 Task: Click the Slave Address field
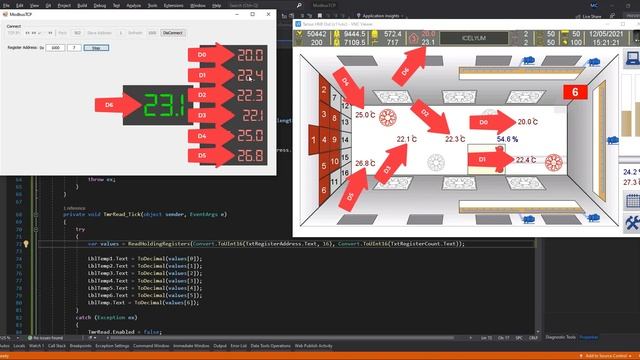(x=120, y=33)
